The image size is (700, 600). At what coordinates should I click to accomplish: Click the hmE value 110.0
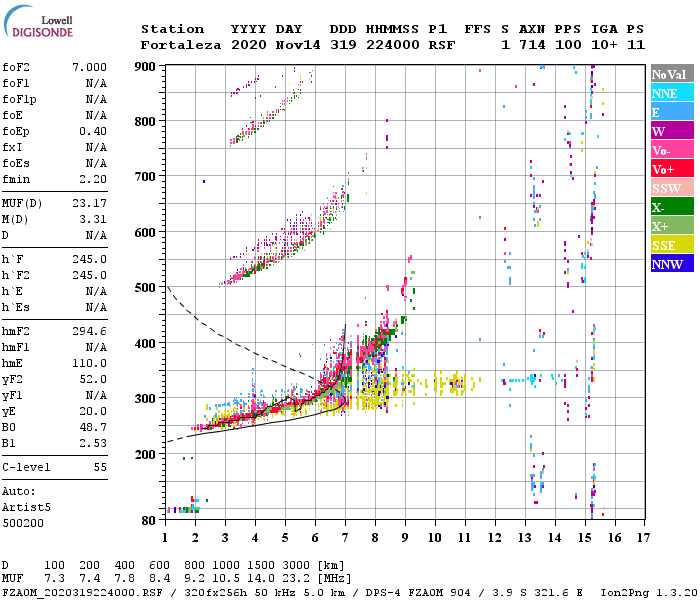pyautogui.click(x=89, y=363)
